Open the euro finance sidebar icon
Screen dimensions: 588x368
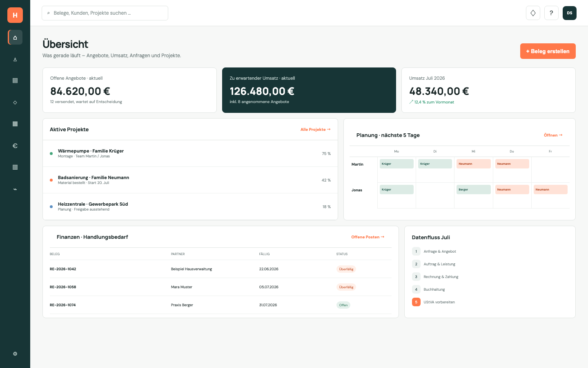pos(15,146)
